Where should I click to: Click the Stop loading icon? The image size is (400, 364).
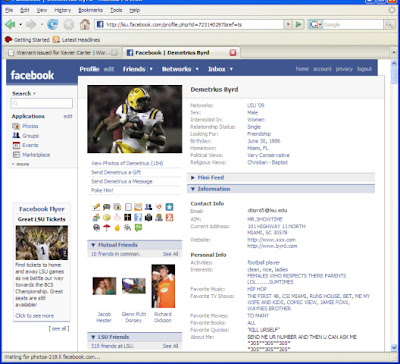click(x=69, y=24)
